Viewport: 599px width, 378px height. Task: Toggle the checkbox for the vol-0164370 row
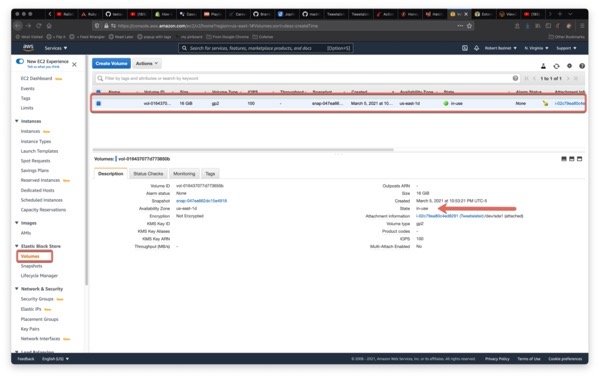pos(99,103)
